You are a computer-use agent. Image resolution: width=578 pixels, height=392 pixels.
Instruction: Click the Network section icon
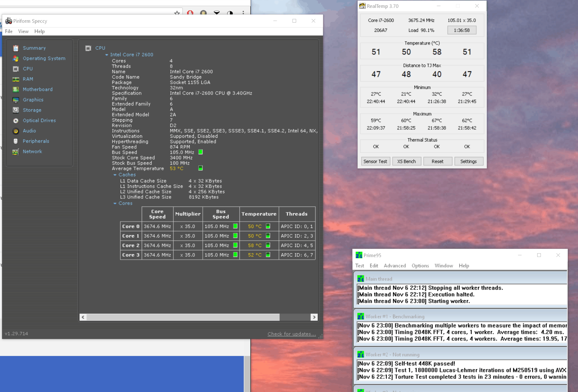point(16,152)
